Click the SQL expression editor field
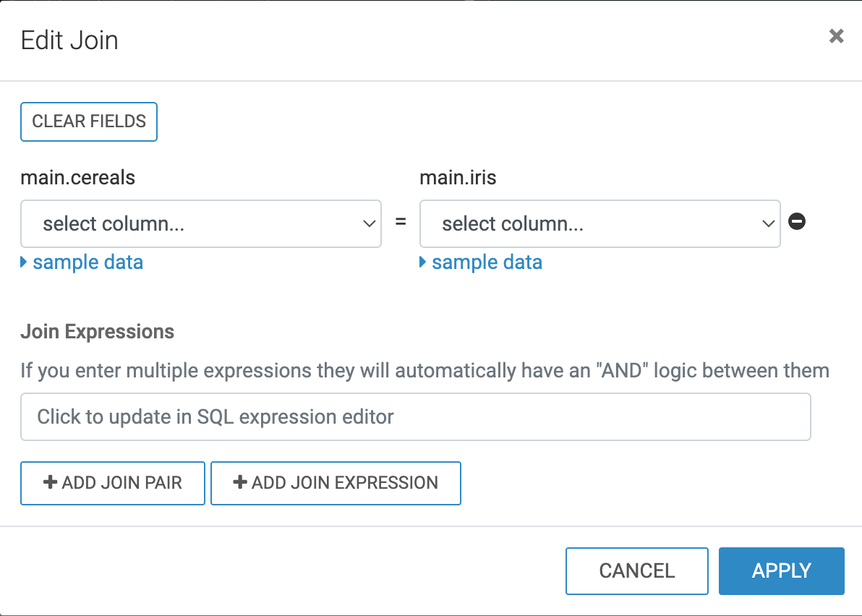Image resolution: width=862 pixels, height=616 pixels. point(415,416)
